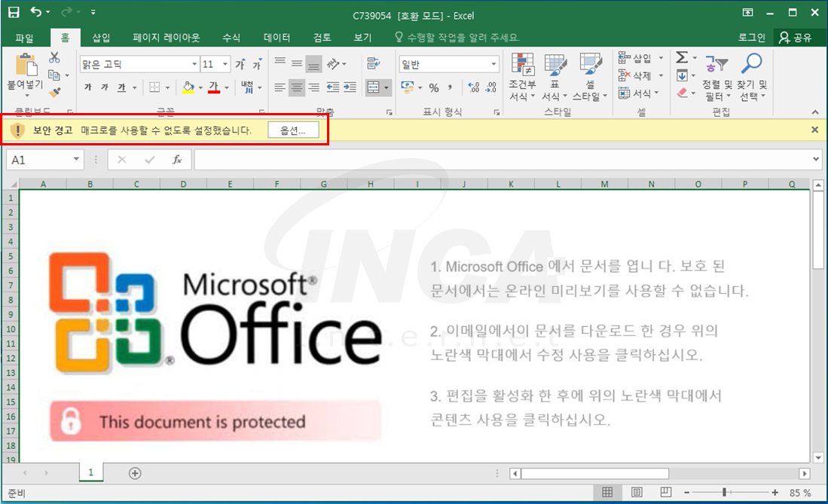Switch to the 데이터 tab
This screenshot has width=828, height=504.
tap(277, 38)
